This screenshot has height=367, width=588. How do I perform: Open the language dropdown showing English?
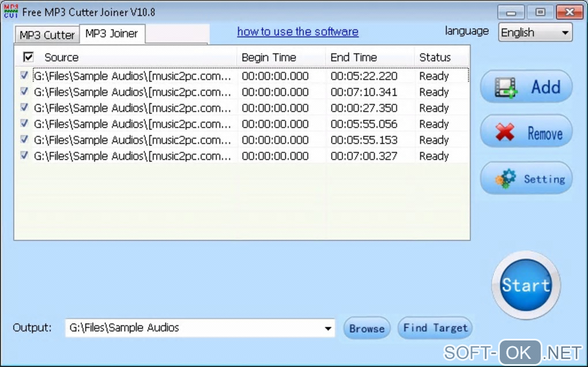click(x=535, y=33)
